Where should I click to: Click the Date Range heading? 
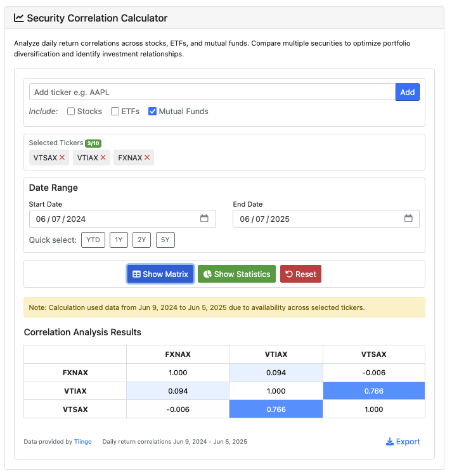(53, 188)
